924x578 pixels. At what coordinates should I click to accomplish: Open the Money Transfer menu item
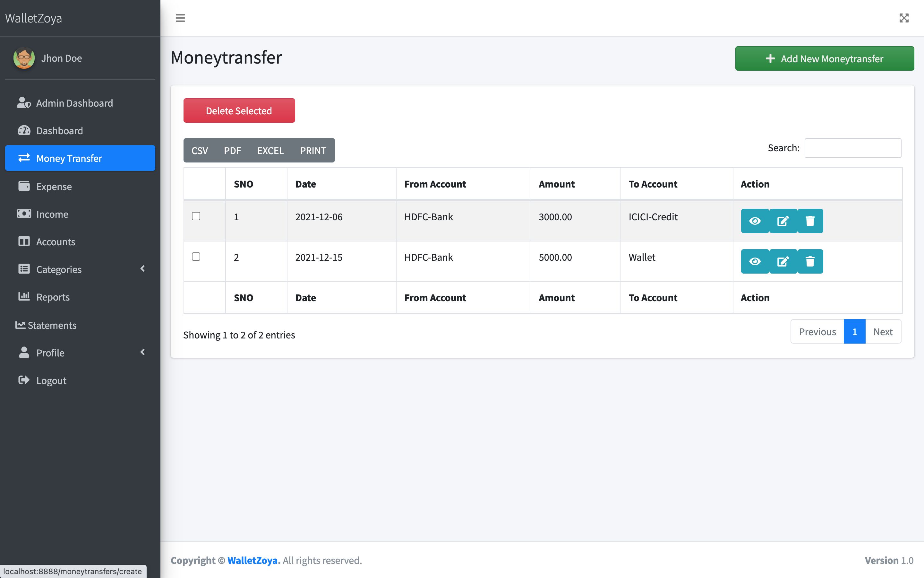[80, 158]
